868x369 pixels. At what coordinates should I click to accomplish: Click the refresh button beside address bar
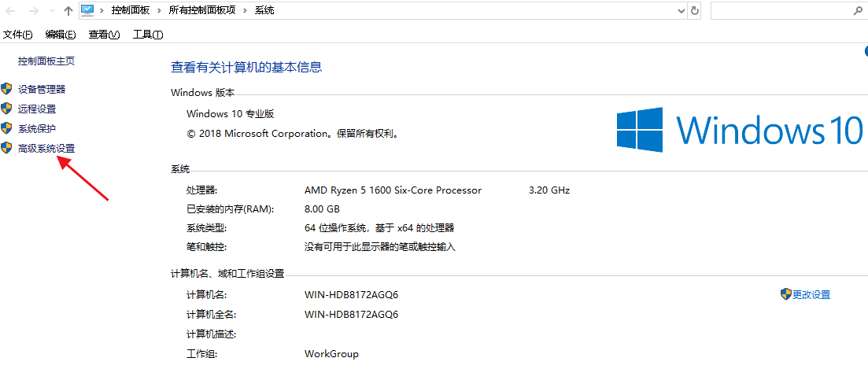pyautogui.click(x=696, y=10)
